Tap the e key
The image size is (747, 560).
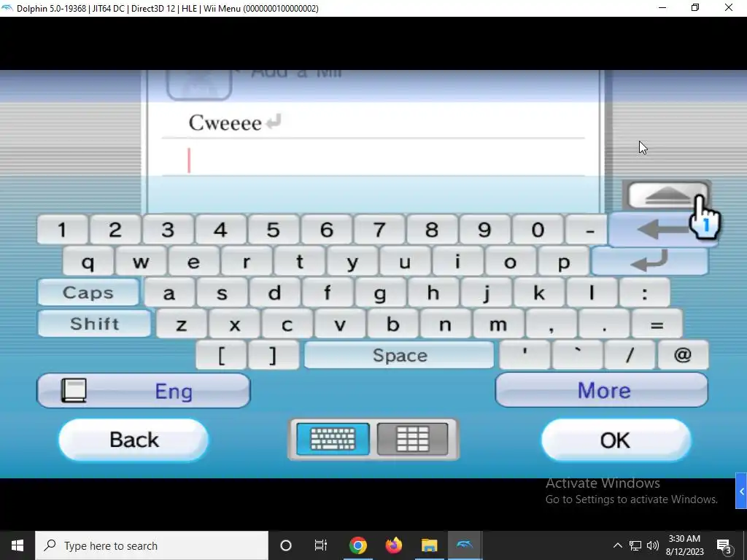193,262
